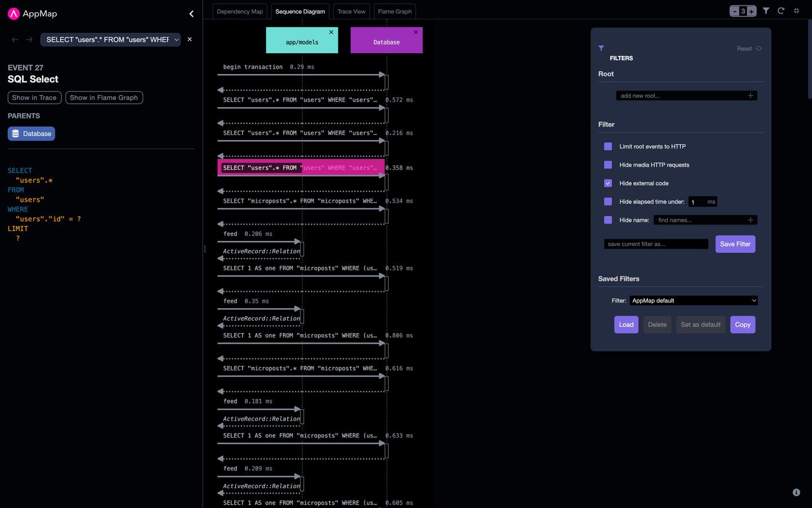Show the event in Flame Graph
Screen dimensions: 812x508
pyautogui.click(x=104, y=98)
